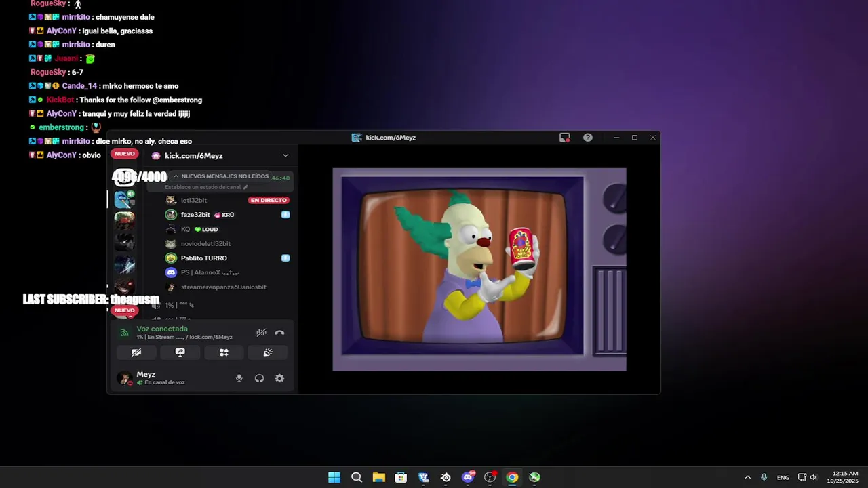Open Discord from the taskbar
Image resolution: width=868 pixels, height=488 pixels.
(x=468, y=477)
